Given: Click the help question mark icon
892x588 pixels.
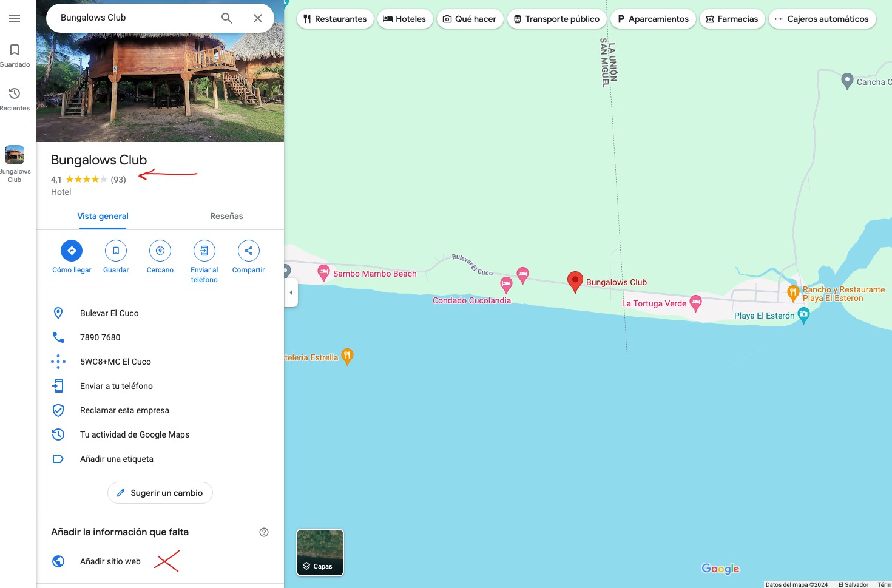Looking at the screenshot, I should 264,532.
